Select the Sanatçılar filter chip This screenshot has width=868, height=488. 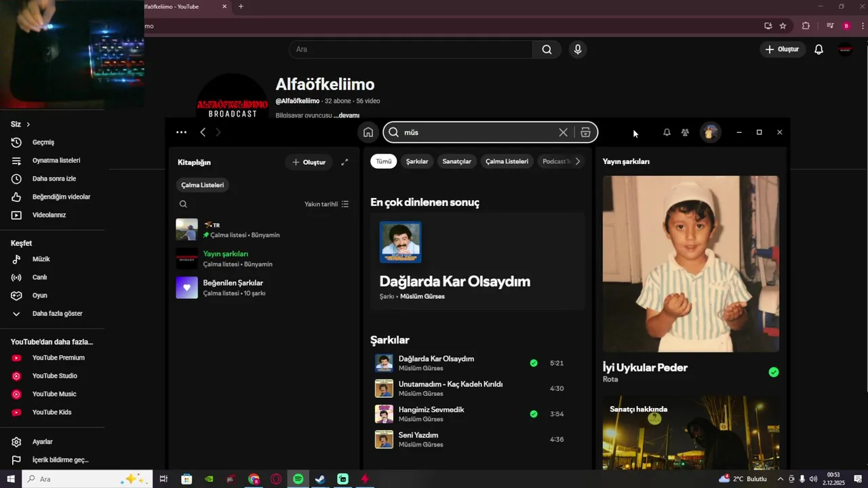(x=456, y=161)
